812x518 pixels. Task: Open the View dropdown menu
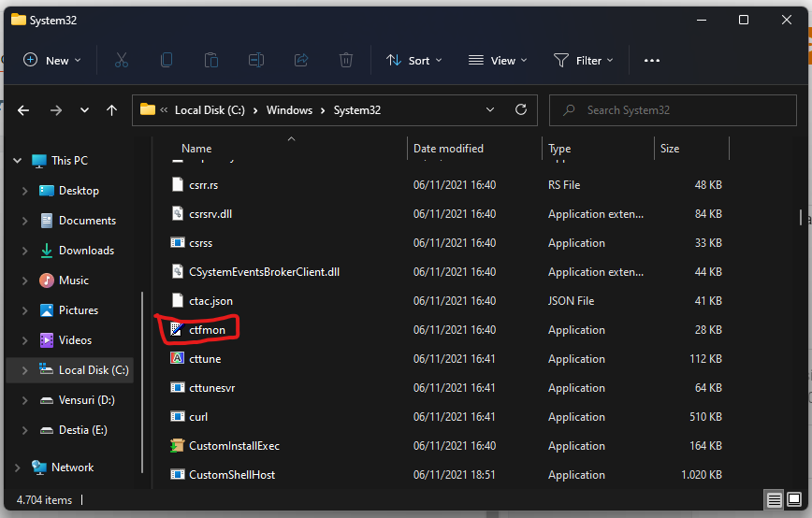click(x=498, y=61)
